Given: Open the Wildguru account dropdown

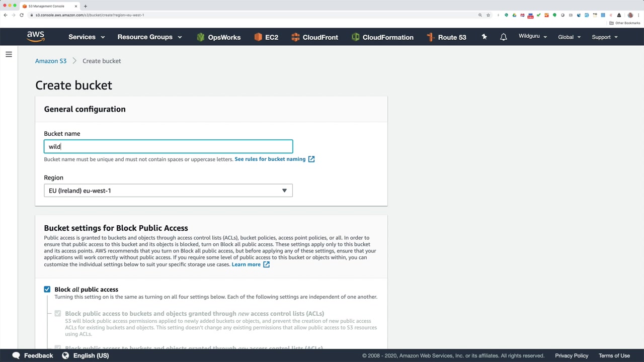Looking at the screenshot, I should pos(532,37).
